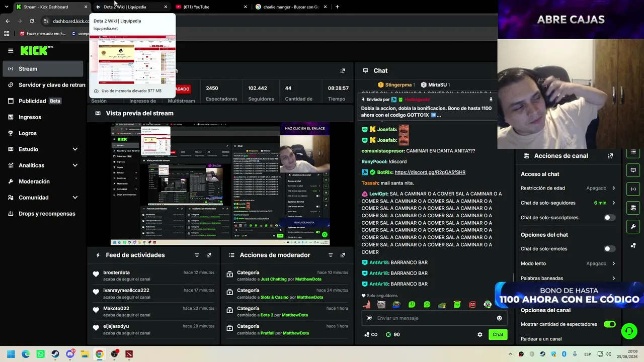Pop out the session stats panel
The image size is (644, 362).
pos(343,71)
